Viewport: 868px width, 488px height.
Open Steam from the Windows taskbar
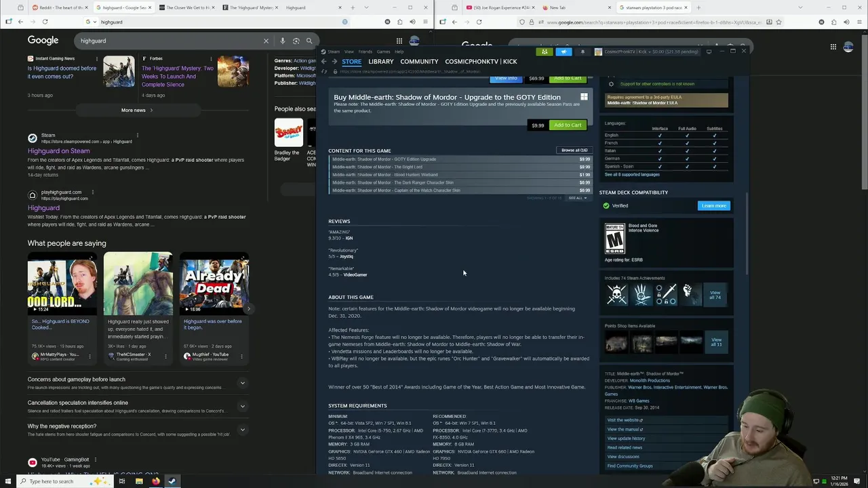[x=172, y=481]
